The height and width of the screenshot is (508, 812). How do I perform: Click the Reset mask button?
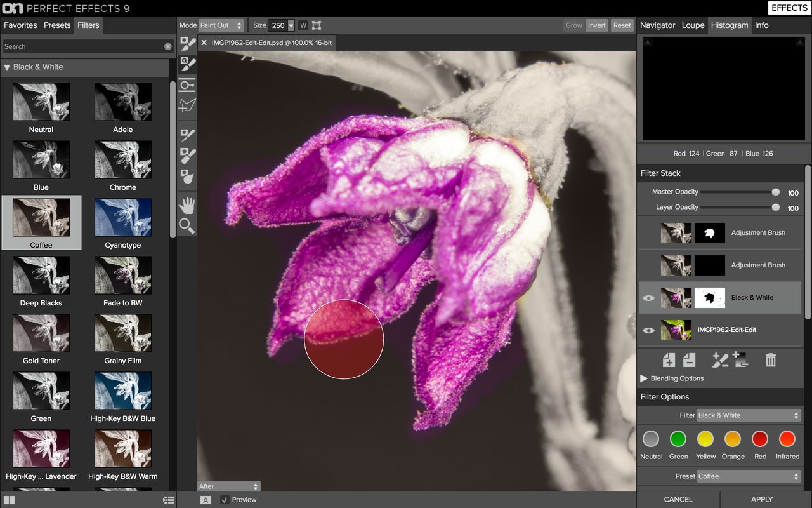[x=622, y=25]
